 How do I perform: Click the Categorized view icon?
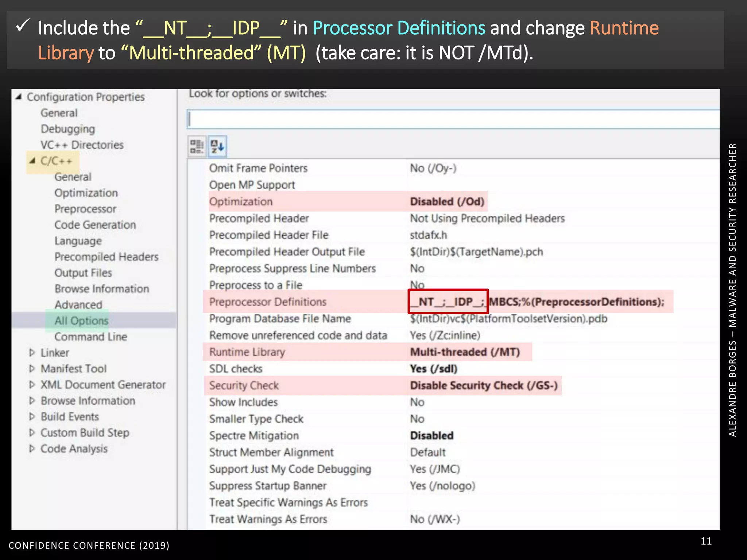point(197,147)
